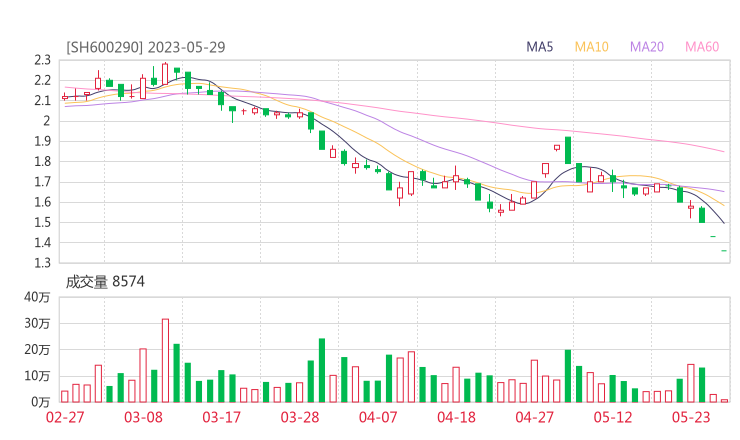
Task: Click the 05-12 date axis label
Action: click(x=613, y=417)
